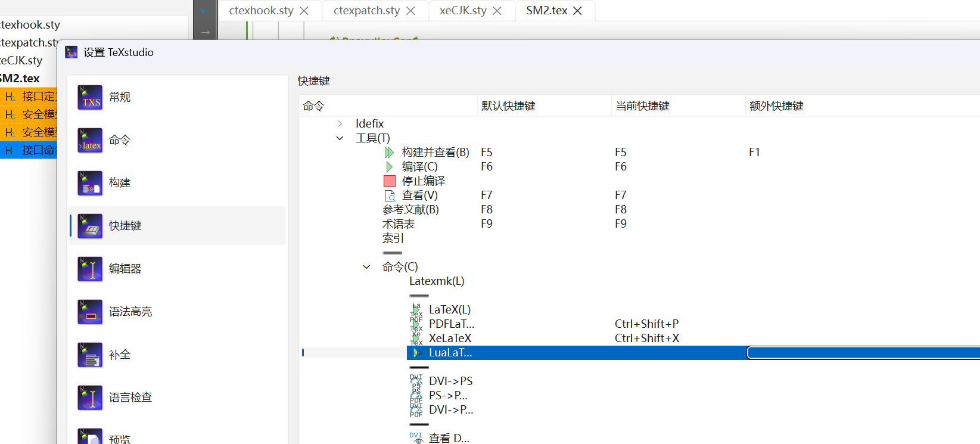Open the 构建 build settings page
The height and width of the screenshot is (444, 980).
tap(178, 183)
